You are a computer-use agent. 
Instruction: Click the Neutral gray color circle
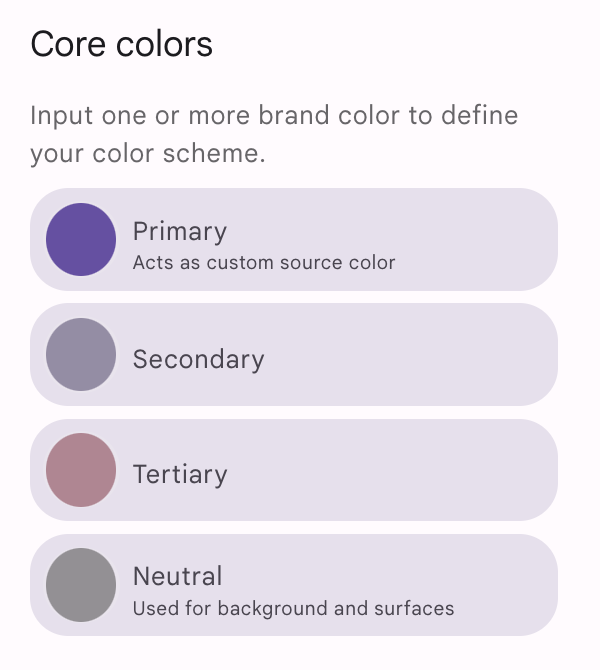[81, 585]
